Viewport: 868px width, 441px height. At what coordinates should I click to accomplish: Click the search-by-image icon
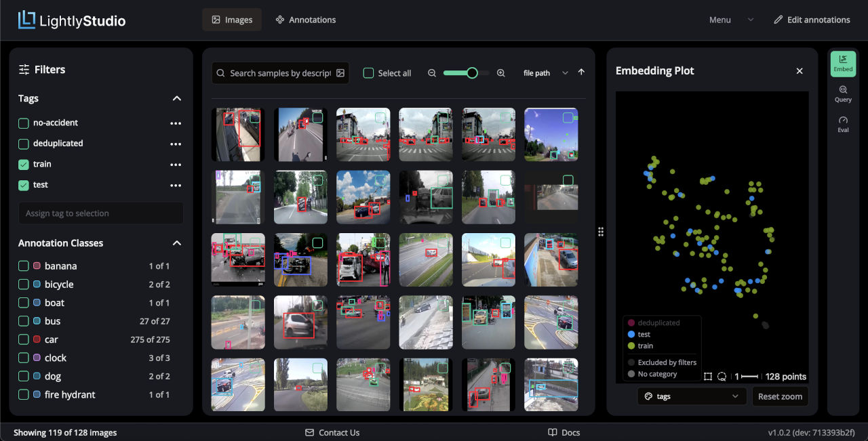pos(340,73)
